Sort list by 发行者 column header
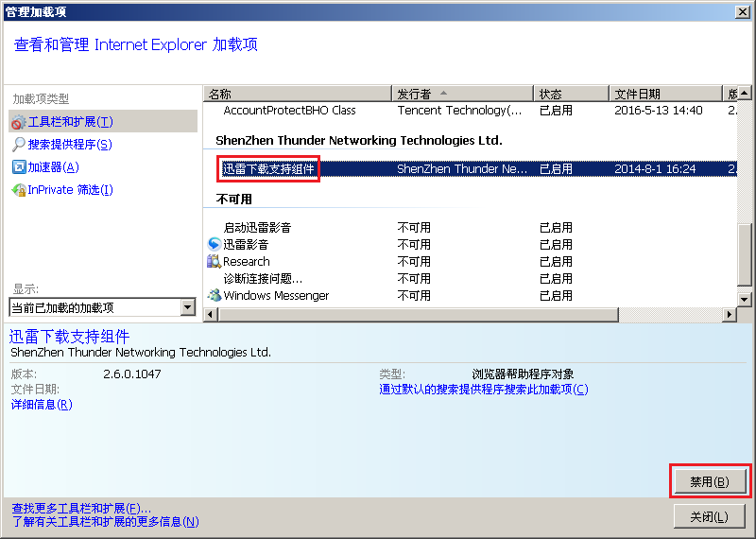 (x=462, y=94)
